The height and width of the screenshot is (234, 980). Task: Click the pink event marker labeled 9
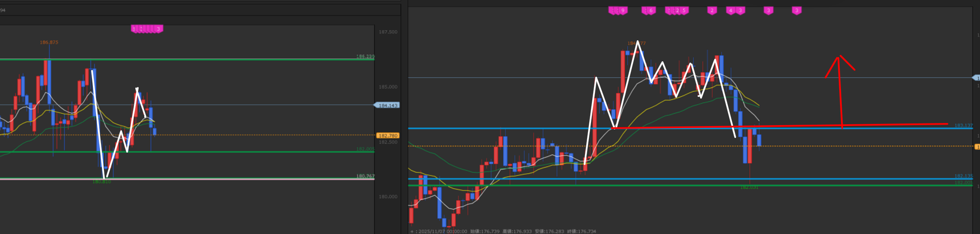623,11
